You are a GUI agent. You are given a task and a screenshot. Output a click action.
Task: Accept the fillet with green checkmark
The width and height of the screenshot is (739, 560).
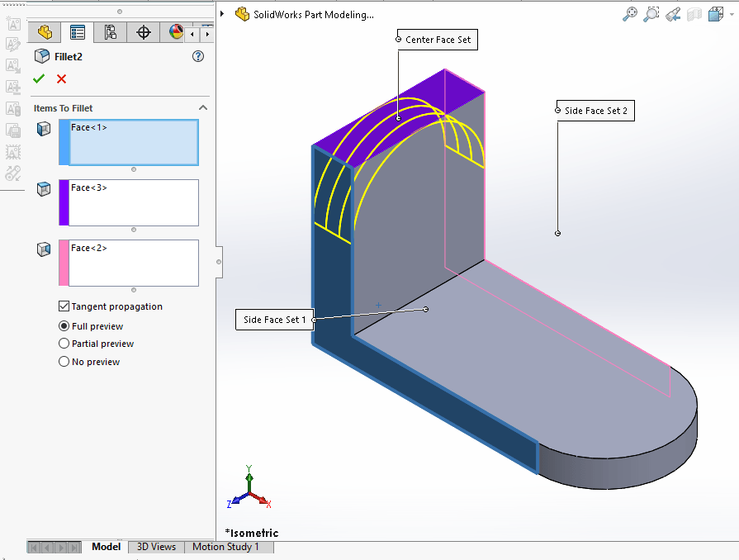click(x=39, y=78)
